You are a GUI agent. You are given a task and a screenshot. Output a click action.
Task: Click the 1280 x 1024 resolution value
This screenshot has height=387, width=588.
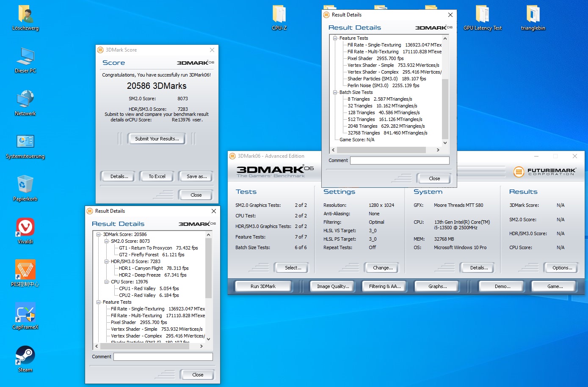(381, 205)
